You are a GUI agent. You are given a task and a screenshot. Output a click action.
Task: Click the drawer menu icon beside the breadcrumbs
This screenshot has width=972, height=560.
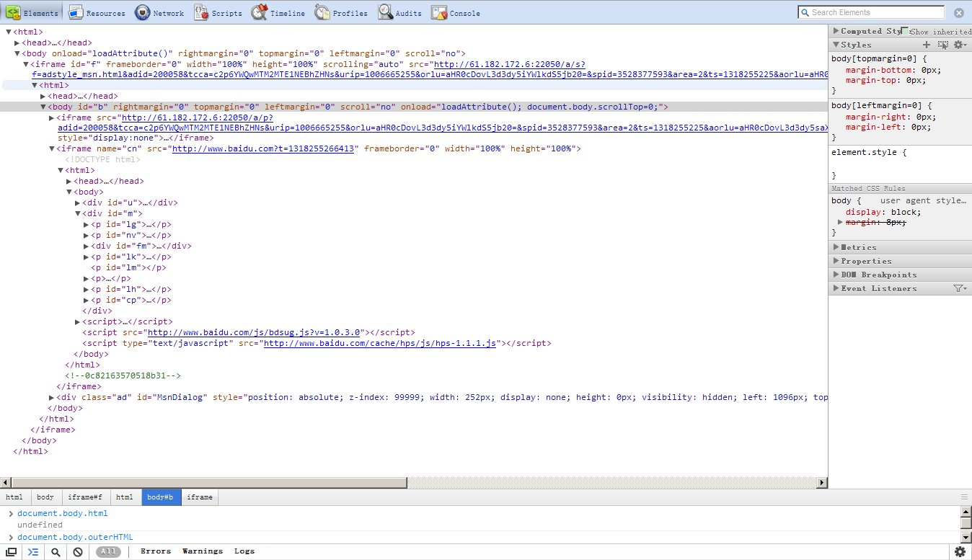tap(964, 497)
